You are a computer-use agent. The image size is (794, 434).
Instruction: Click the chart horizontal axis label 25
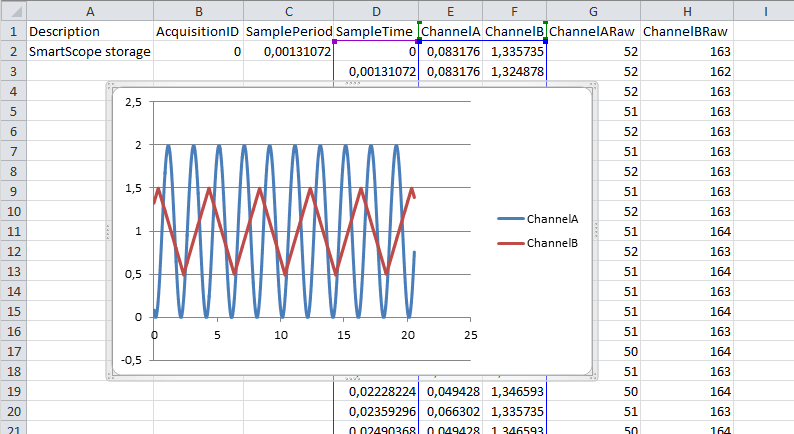click(x=470, y=335)
